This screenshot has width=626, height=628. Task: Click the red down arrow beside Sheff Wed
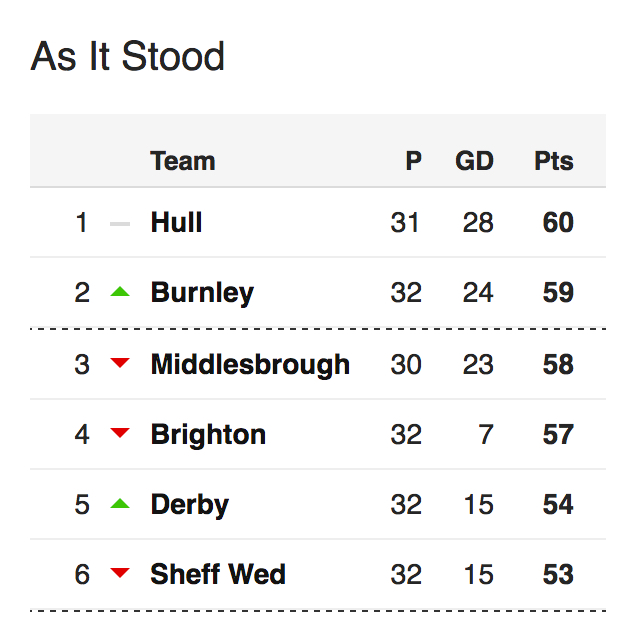(x=120, y=573)
